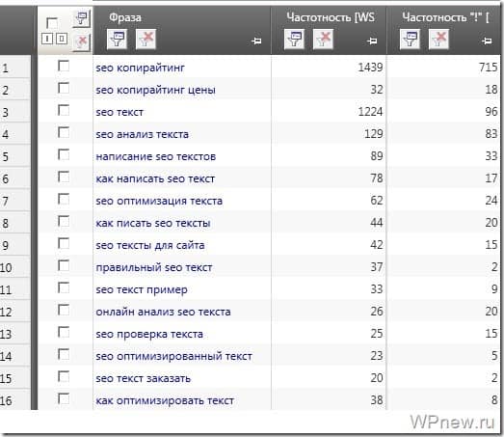Check the box for seo копирайтинг
This screenshot has height=437, width=504.
[64, 66]
